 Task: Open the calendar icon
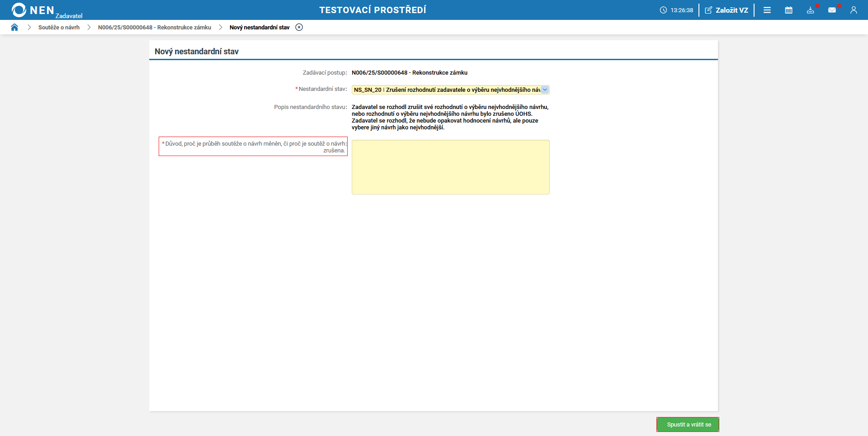(789, 10)
